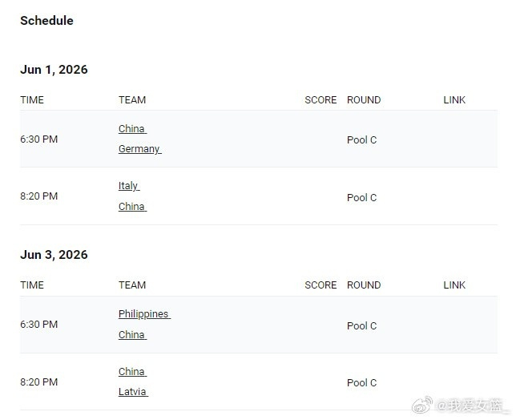Open the Philippines team link

click(144, 314)
